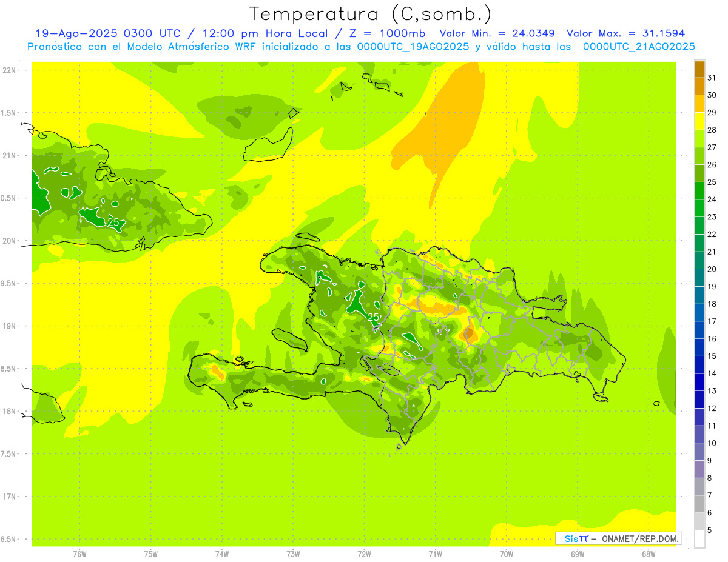
Task: Select the yellow legend swatch between 28 and 29
Action: click(699, 121)
